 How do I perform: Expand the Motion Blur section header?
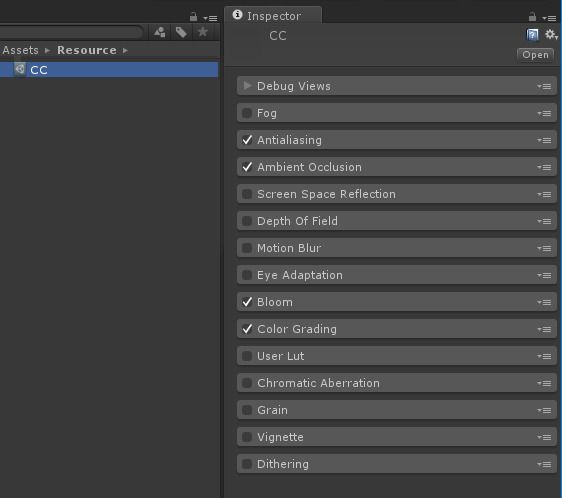coord(396,248)
